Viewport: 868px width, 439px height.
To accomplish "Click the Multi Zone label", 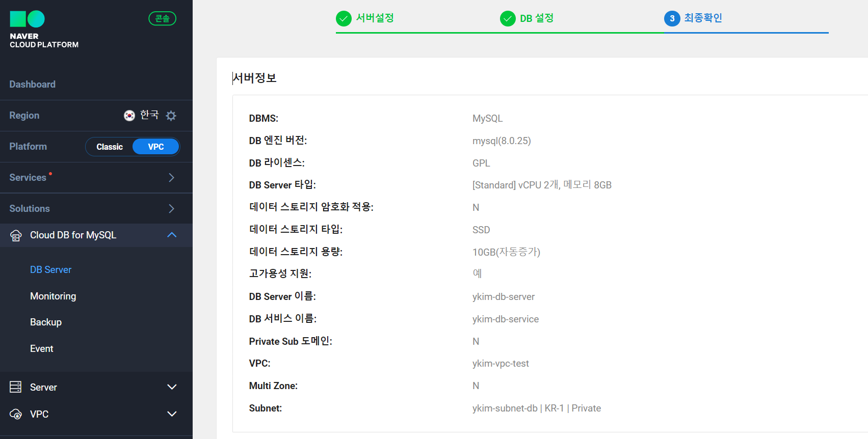I will click(x=273, y=386).
